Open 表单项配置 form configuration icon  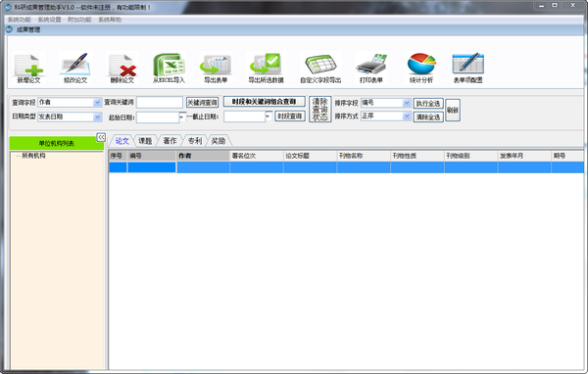pos(468,69)
